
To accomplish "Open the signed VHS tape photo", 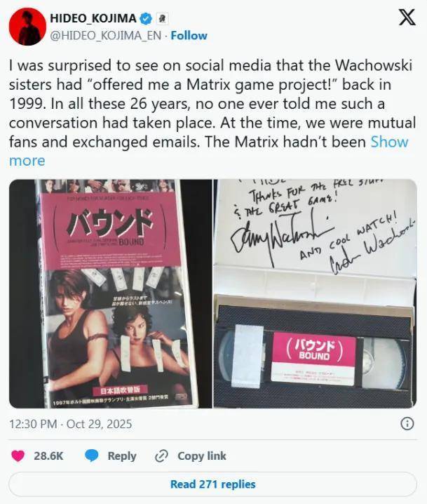I will (316, 294).
